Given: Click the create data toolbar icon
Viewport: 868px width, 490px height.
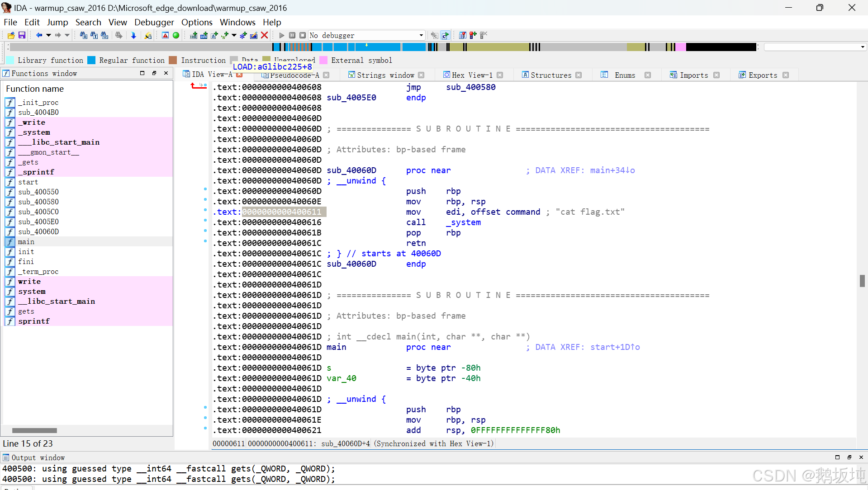Looking at the screenshot, I should (x=204, y=35).
